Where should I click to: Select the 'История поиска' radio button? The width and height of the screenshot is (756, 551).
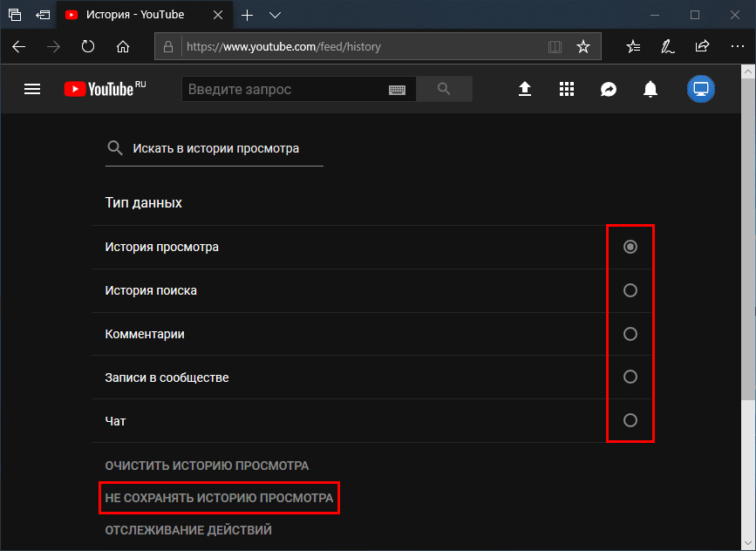point(630,290)
